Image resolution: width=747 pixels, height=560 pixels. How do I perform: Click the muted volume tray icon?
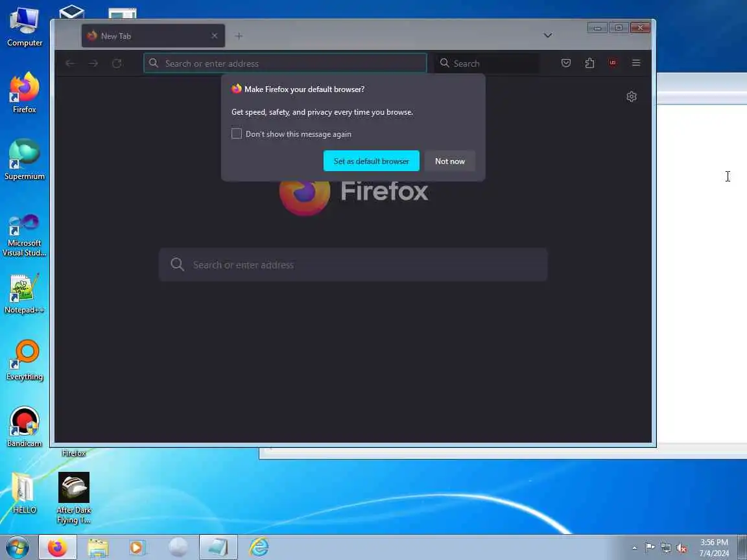pos(682,548)
